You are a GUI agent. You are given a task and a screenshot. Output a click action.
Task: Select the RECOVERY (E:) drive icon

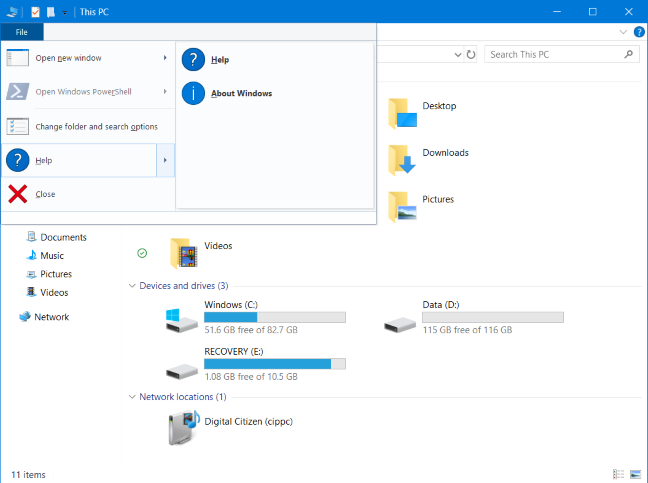181,371
